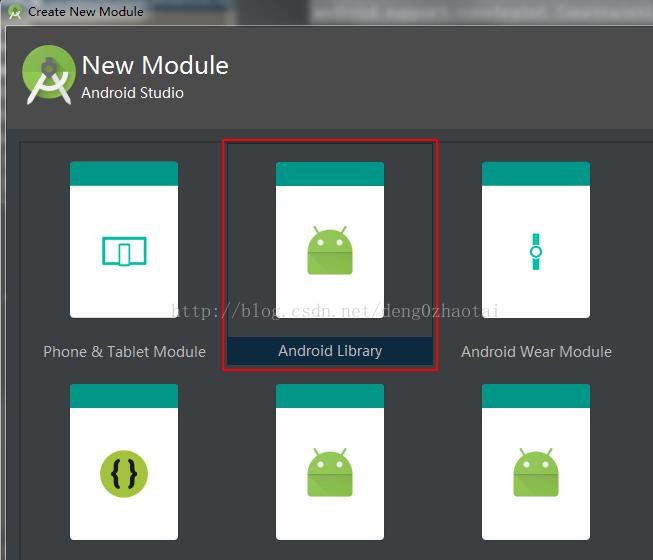The height and width of the screenshot is (560, 653).
Task: Select the curly braces module card
Action: pos(124,462)
